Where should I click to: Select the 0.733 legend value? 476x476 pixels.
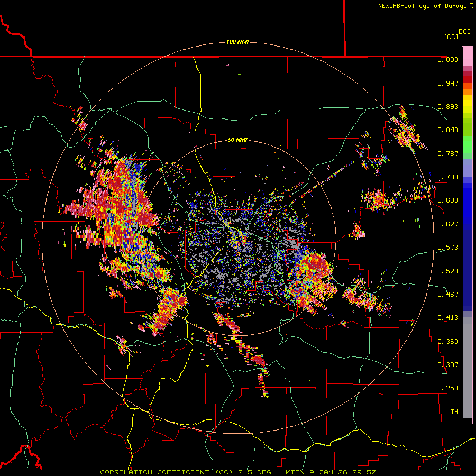448,177
